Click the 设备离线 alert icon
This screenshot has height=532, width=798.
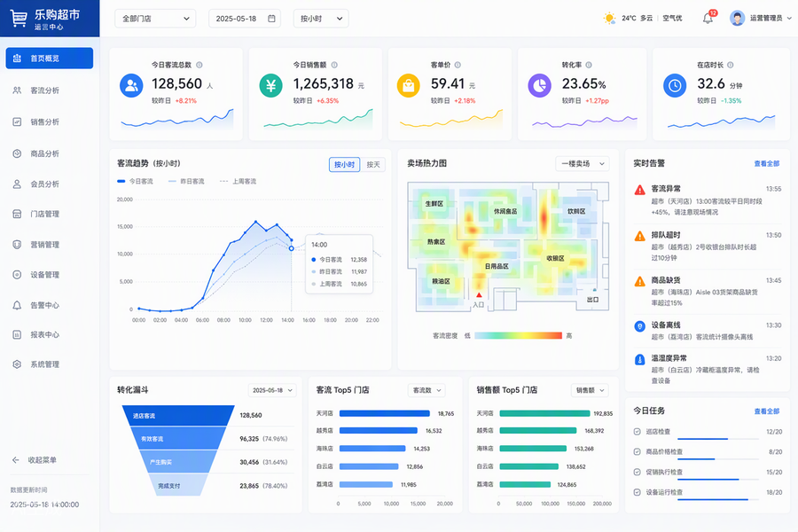click(x=639, y=326)
